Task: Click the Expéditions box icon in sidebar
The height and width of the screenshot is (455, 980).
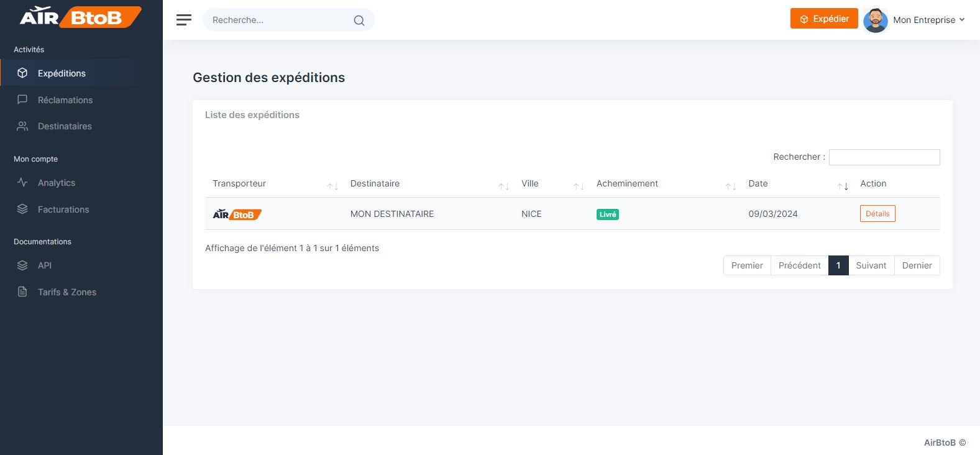Action: [x=22, y=73]
